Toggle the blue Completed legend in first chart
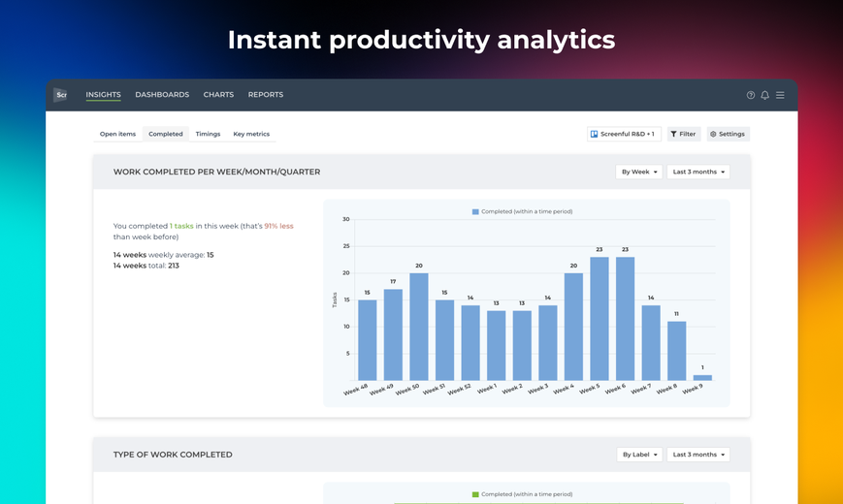843x504 pixels. tap(522, 211)
